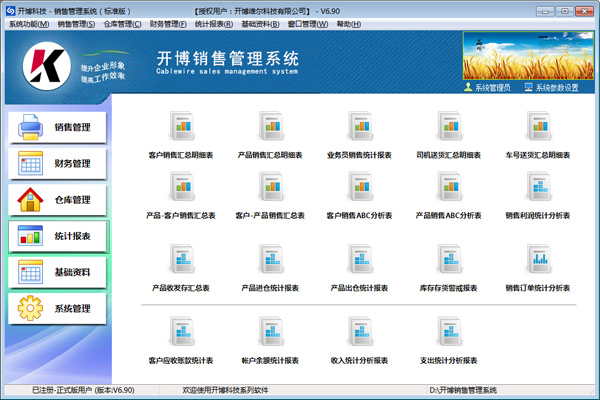Image resolution: width=600 pixels, height=400 pixels.
Task: Open the 基础资料(B) menu
Action: [260, 24]
